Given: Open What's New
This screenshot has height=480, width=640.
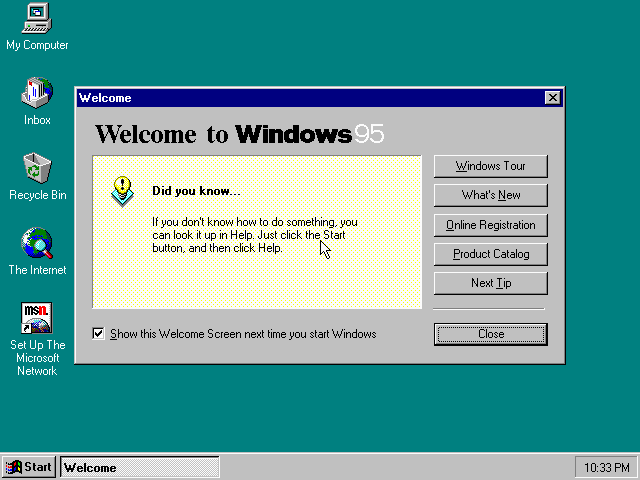Looking at the screenshot, I should [x=491, y=195].
